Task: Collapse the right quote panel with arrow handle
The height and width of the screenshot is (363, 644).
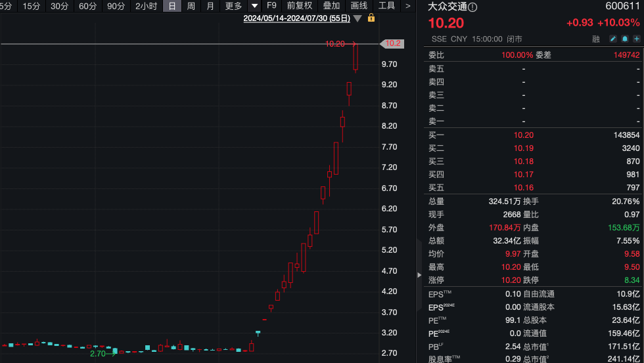Action: click(x=420, y=276)
